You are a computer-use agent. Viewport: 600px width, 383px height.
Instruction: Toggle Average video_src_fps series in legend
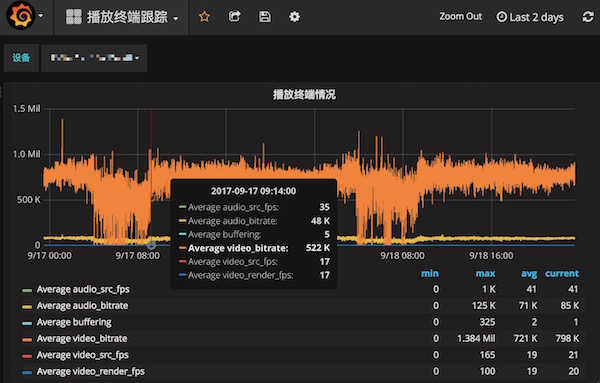coord(83,355)
